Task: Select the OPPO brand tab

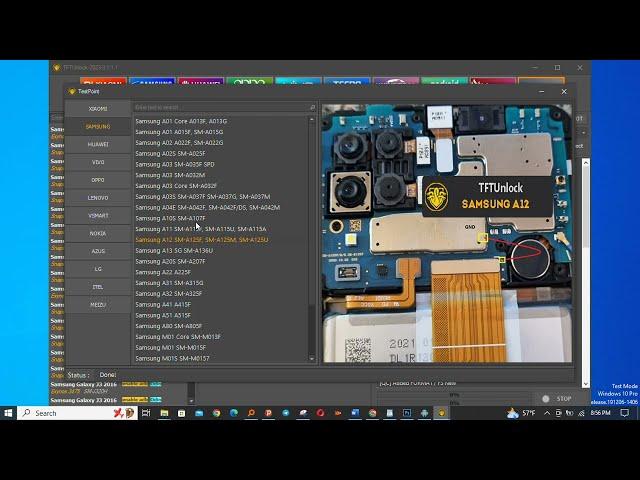Action: tap(98, 180)
